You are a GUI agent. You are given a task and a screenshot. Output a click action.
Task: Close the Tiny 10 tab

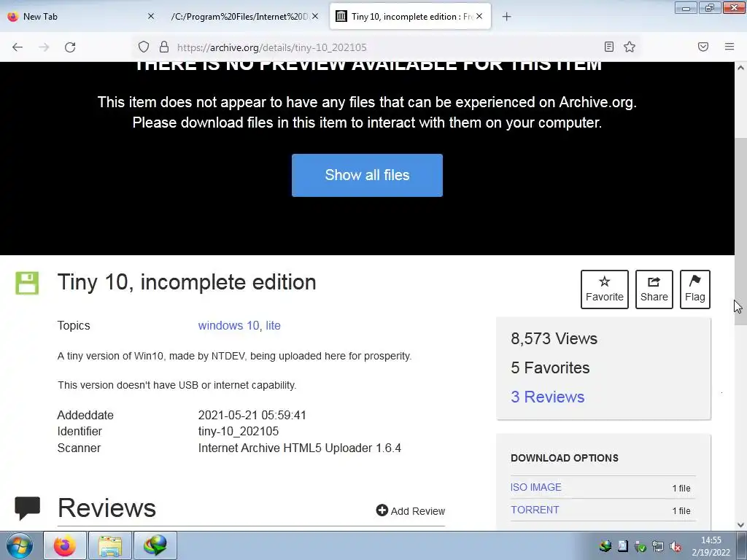(x=479, y=16)
